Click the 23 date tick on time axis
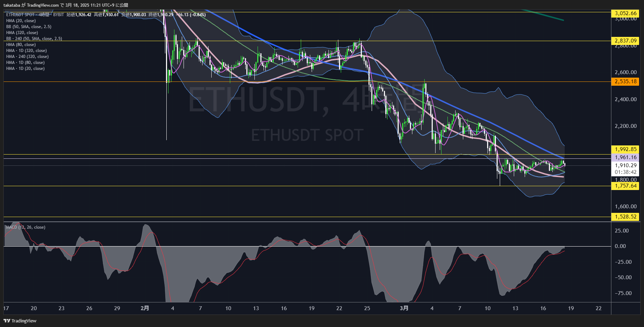Viewport: 644px width, 327px height. (61, 308)
